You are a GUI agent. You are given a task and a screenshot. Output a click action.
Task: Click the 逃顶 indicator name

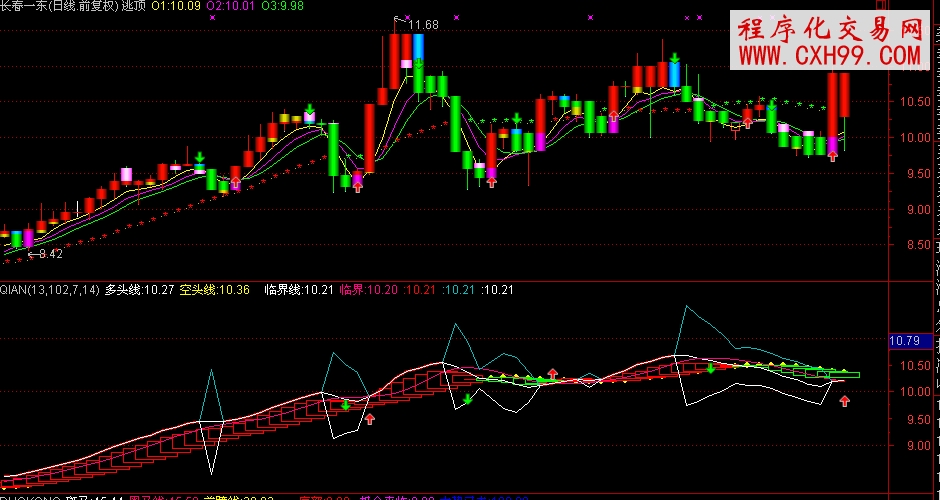[132, 7]
